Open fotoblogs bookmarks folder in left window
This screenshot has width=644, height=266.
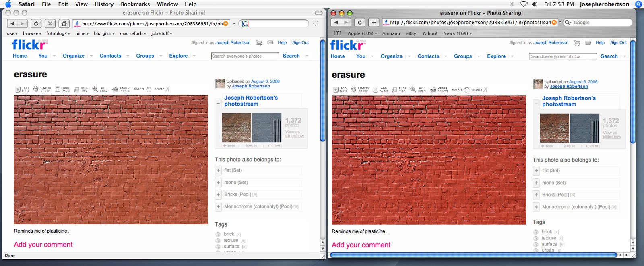[58, 33]
